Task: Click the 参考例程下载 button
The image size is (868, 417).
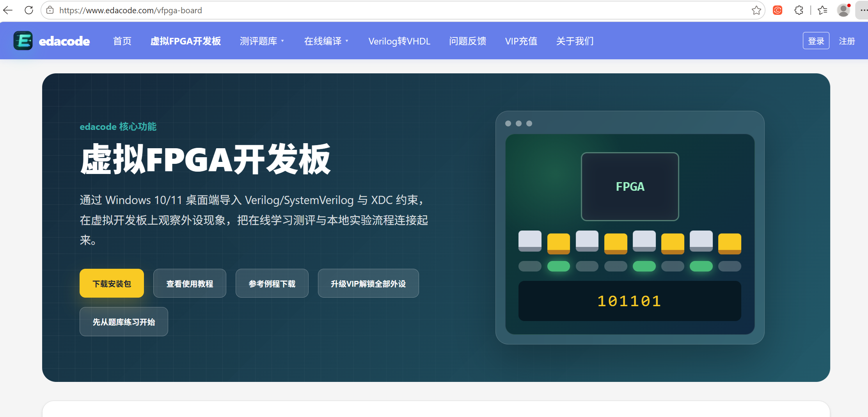Action: point(272,283)
